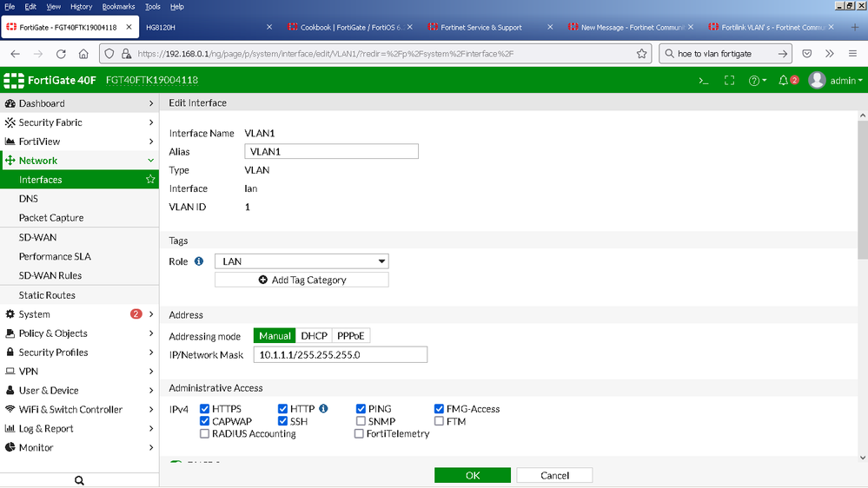The width and height of the screenshot is (868, 488).
Task: Click the Role info icon
Action: [199, 261]
